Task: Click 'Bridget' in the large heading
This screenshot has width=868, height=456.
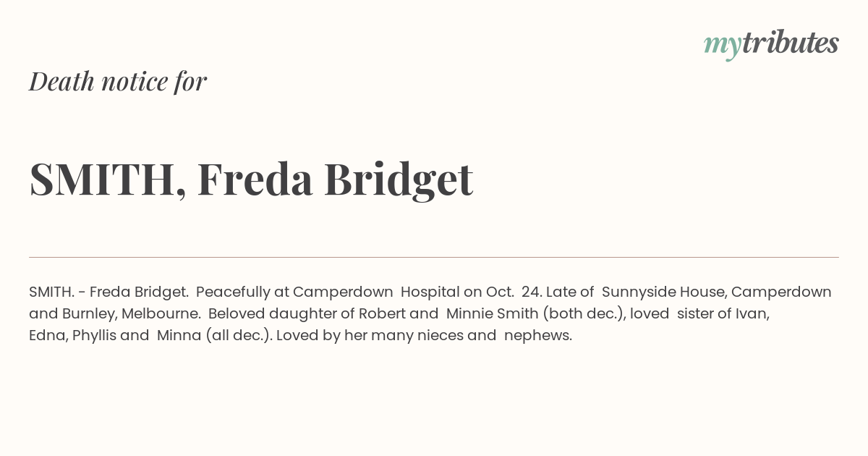Action: (399, 179)
